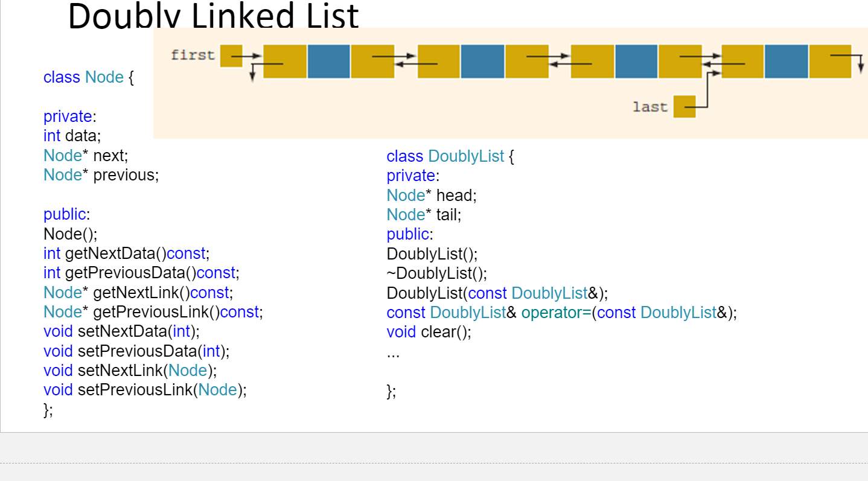
Task: Select the "Node* tail;" declaration
Action: coord(424,214)
